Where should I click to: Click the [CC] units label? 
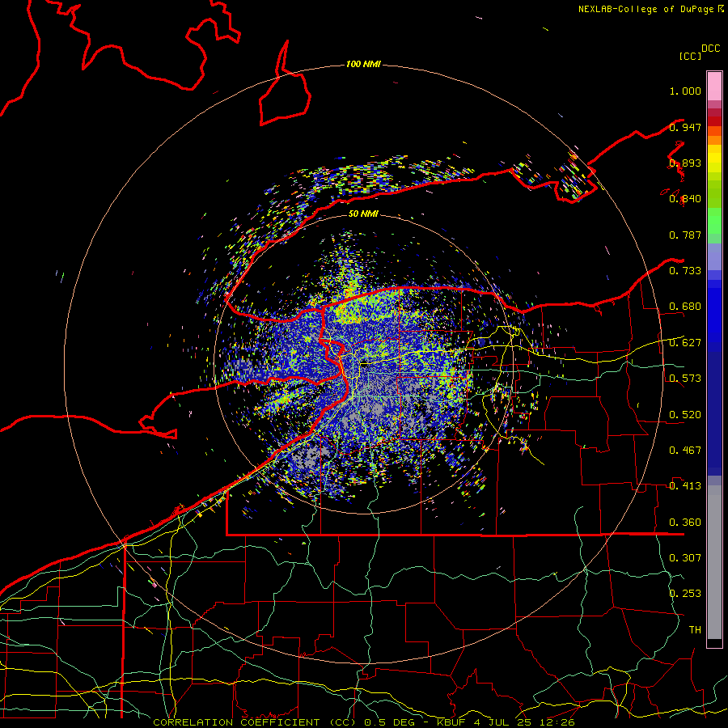691,56
